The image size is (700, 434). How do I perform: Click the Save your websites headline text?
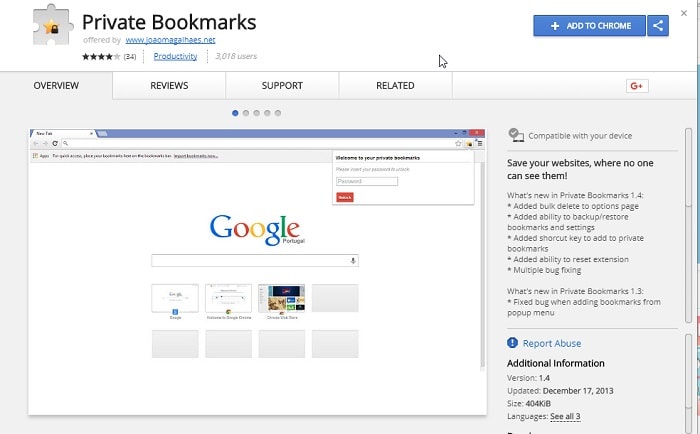point(580,169)
